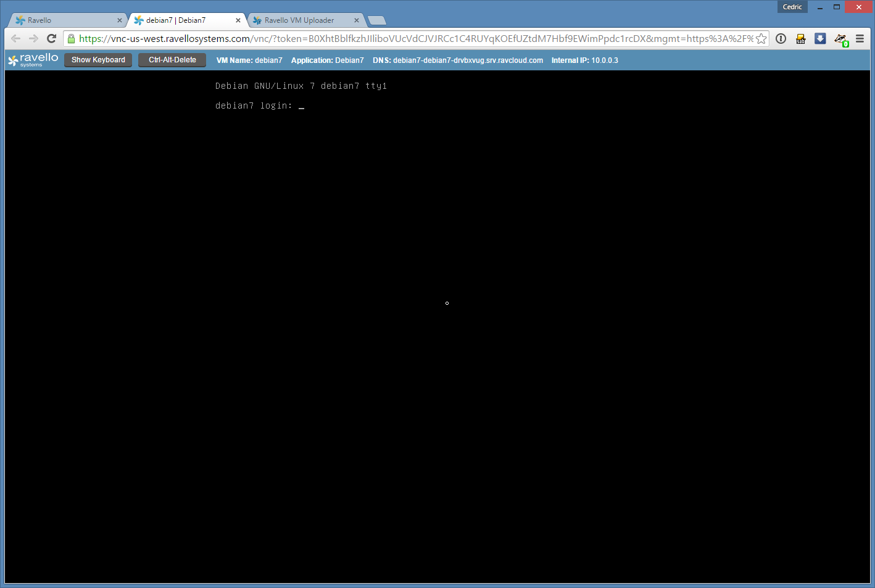Open the 1Password extension
The height and width of the screenshot is (588, 875).
[x=781, y=39]
